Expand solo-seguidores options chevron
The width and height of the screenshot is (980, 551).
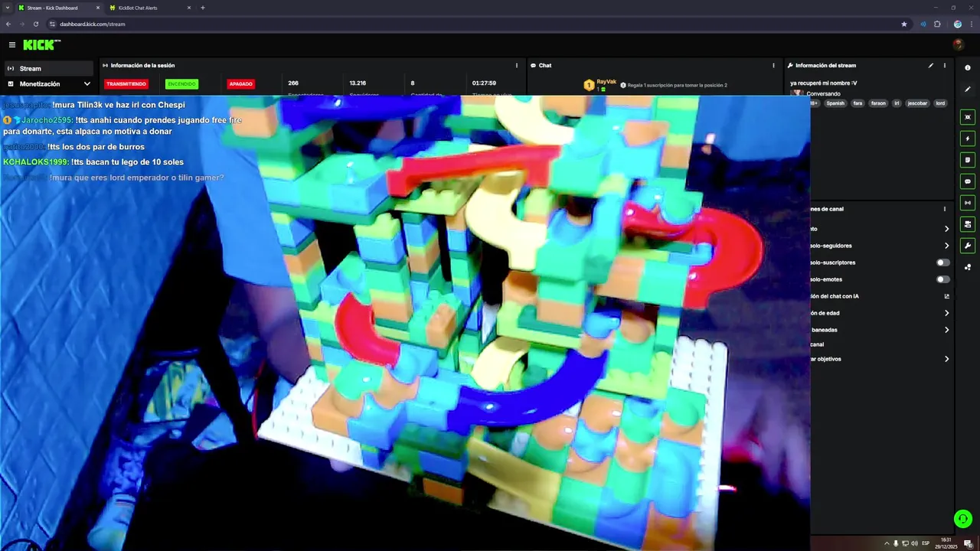(x=946, y=246)
